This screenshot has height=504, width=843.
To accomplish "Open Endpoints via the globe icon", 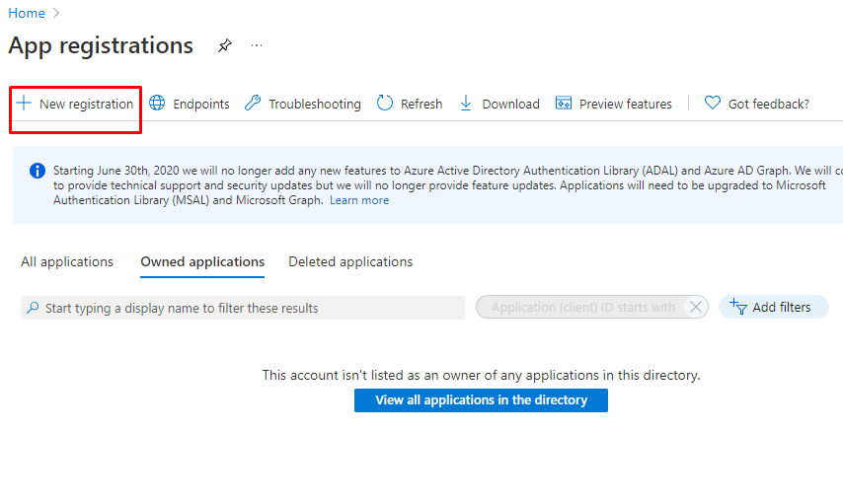I will 157,104.
